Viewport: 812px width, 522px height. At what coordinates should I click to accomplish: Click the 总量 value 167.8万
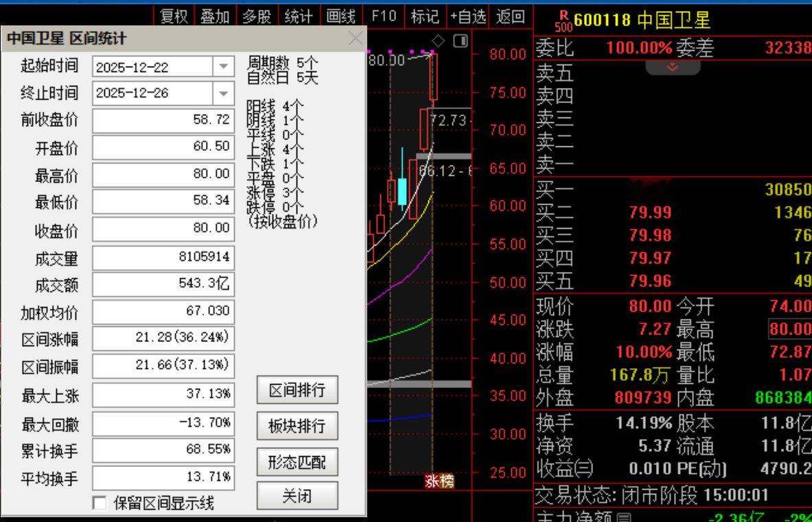click(x=640, y=375)
